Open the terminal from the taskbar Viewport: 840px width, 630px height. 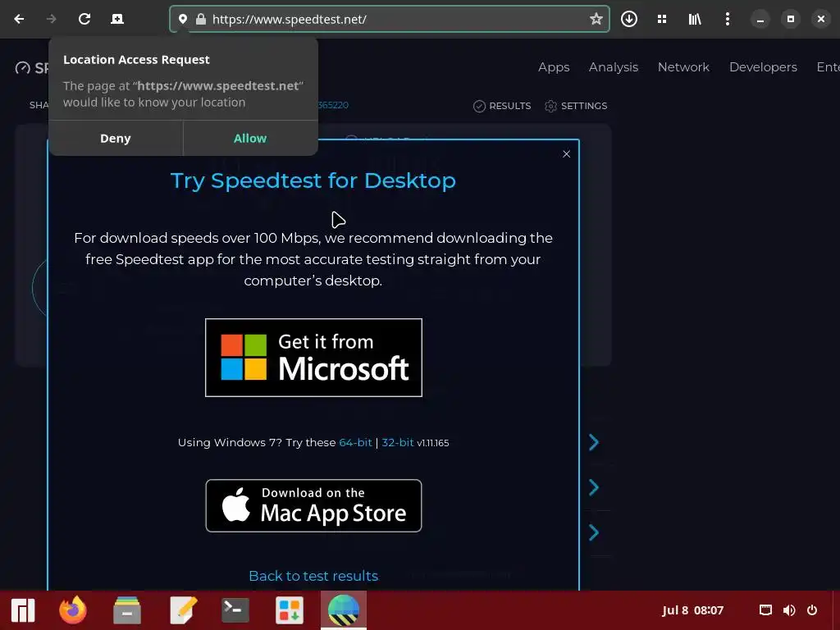pyautogui.click(x=235, y=610)
